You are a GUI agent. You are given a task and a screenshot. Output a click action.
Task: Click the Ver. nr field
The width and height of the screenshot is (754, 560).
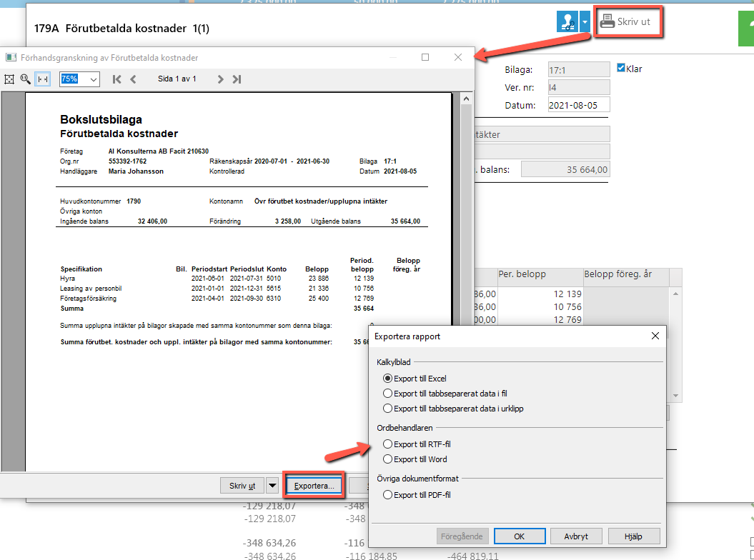[579, 87]
